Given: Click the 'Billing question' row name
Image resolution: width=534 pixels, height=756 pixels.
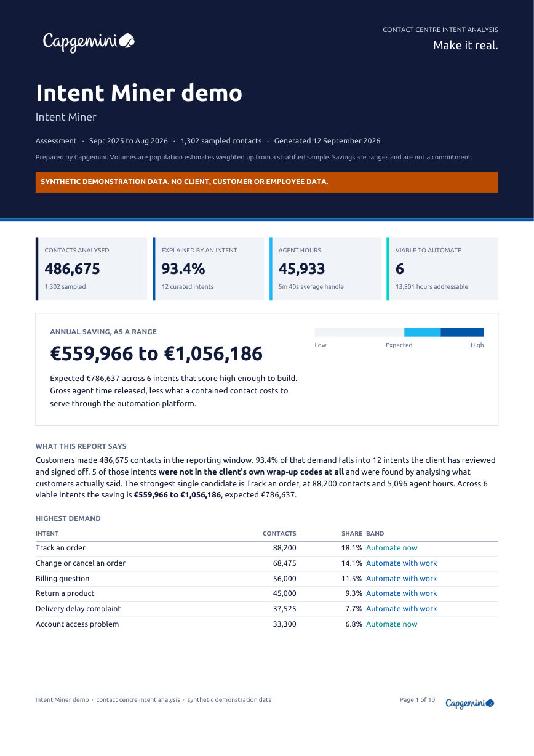Looking at the screenshot, I should coord(62,579).
